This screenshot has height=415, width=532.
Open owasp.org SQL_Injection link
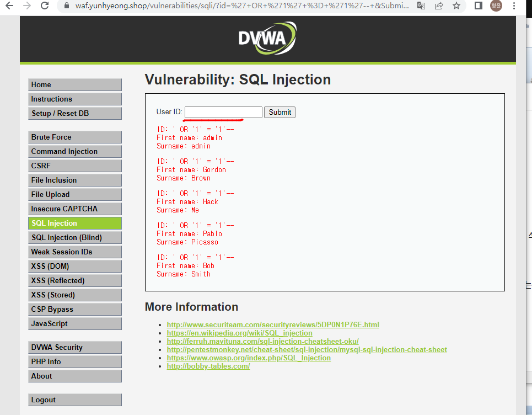point(249,358)
